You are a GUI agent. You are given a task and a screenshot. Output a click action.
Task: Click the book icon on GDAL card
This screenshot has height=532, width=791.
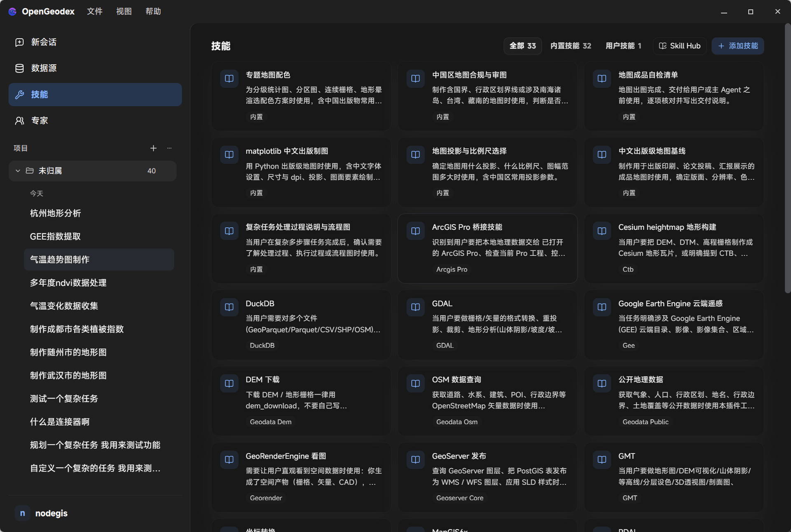pyautogui.click(x=416, y=307)
